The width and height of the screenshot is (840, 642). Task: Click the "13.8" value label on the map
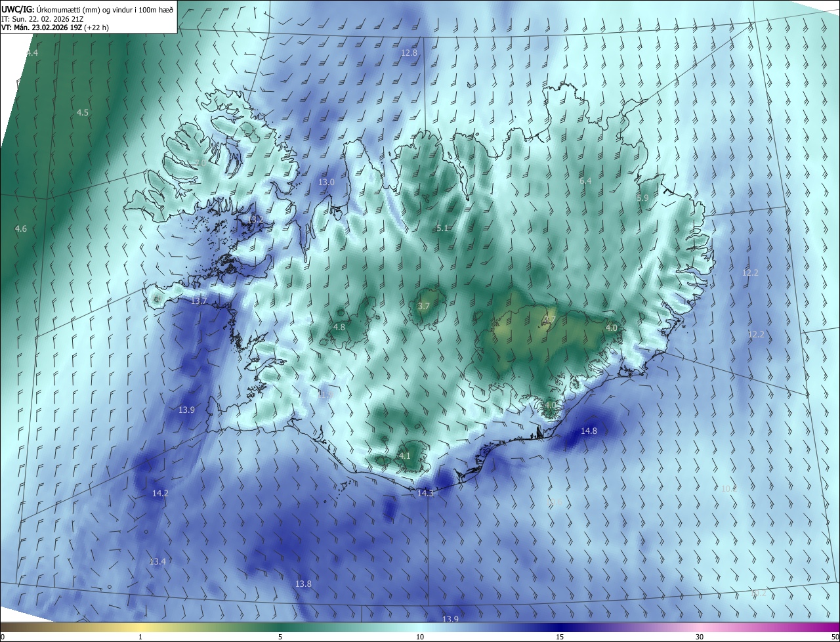tap(303, 584)
